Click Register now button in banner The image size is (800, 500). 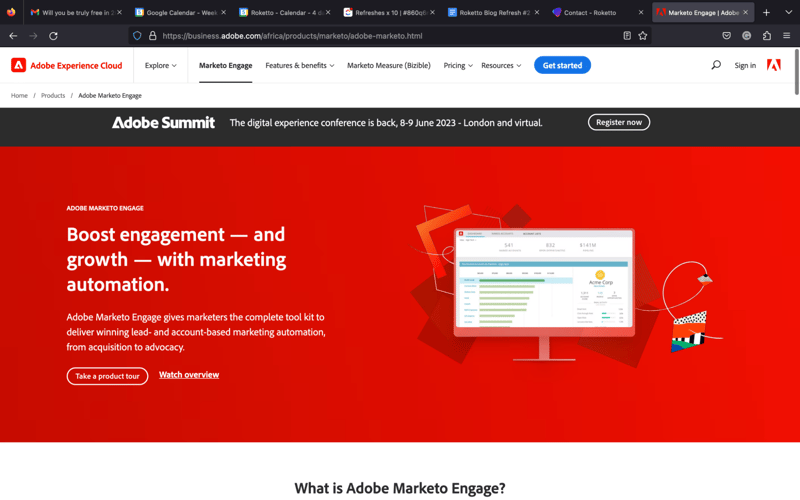pos(619,122)
